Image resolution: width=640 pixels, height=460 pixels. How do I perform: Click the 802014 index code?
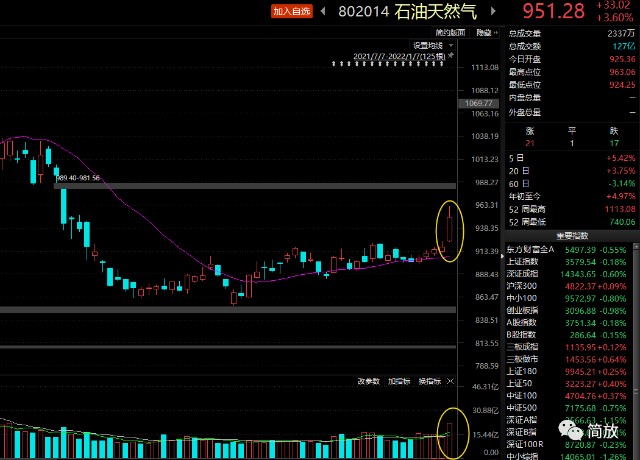363,11
